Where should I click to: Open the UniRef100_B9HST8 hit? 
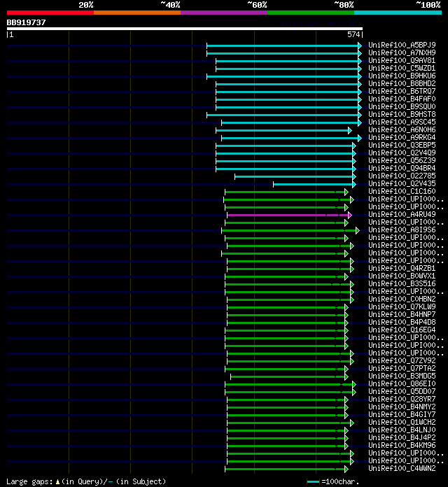(402, 114)
